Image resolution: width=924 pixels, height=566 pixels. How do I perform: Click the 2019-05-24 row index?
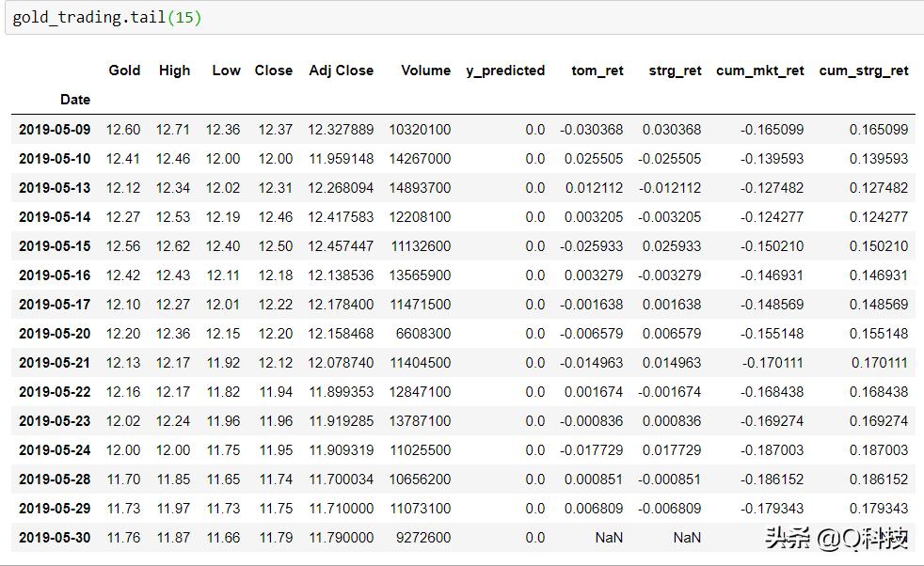tap(55, 450)
